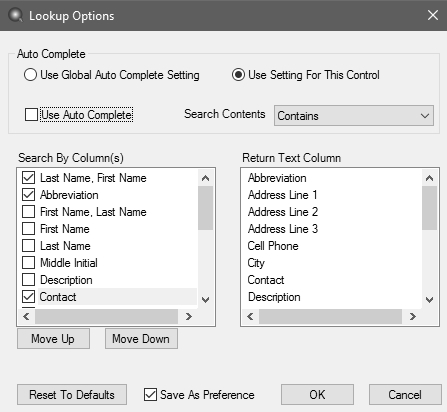Click right arrow under Search By Columns list

point(189,316)
